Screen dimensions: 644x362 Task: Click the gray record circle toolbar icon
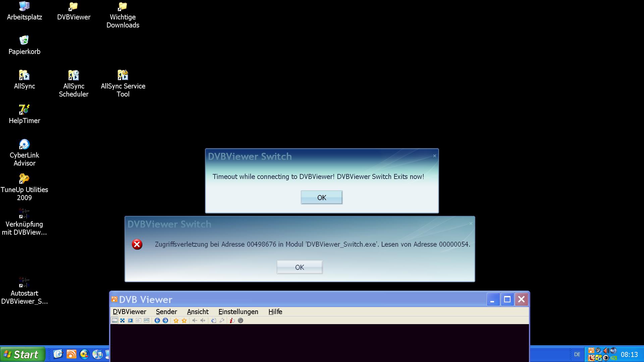[x=240, y=320]
